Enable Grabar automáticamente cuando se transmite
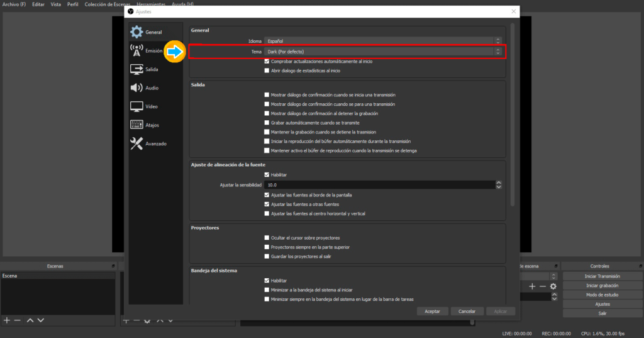 tap(267, 123)
